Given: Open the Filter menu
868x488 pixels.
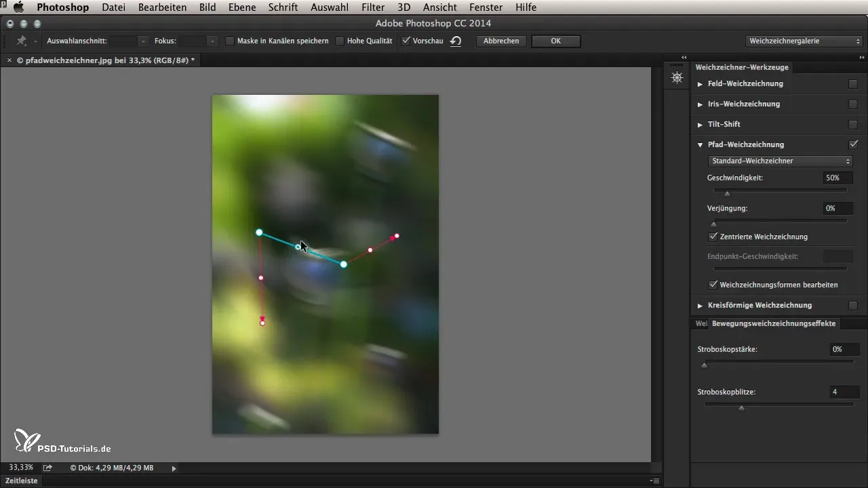Looking at the screenshot, I should coord(373,7).
